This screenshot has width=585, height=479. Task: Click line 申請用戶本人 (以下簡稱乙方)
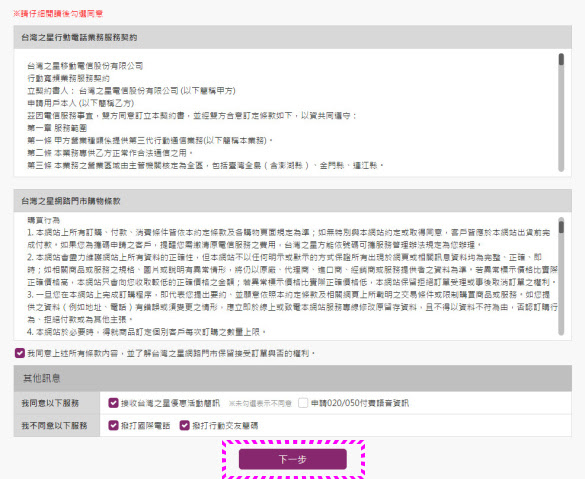[x=81, y=103]
